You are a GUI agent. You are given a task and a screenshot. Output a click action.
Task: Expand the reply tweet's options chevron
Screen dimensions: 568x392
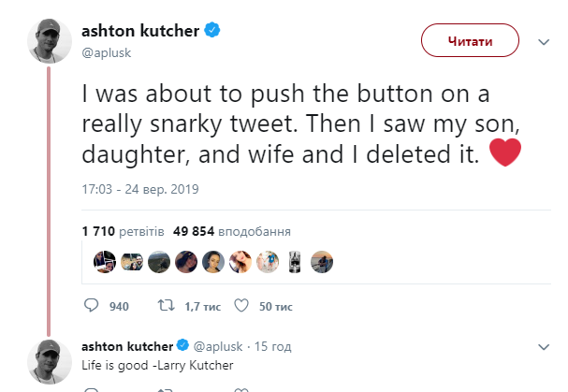point(543,347)
